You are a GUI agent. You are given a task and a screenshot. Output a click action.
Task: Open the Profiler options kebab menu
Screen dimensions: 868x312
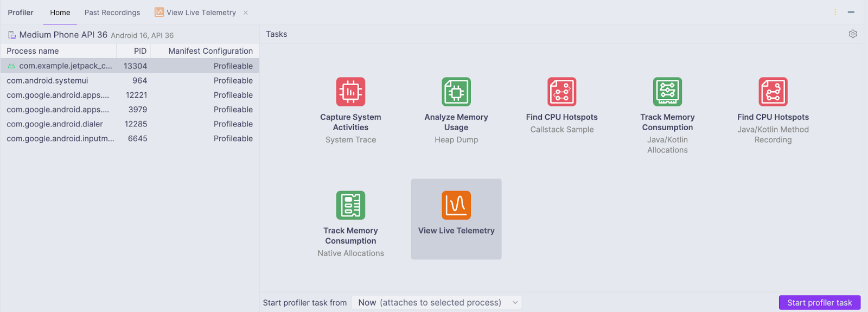[835, 12]
